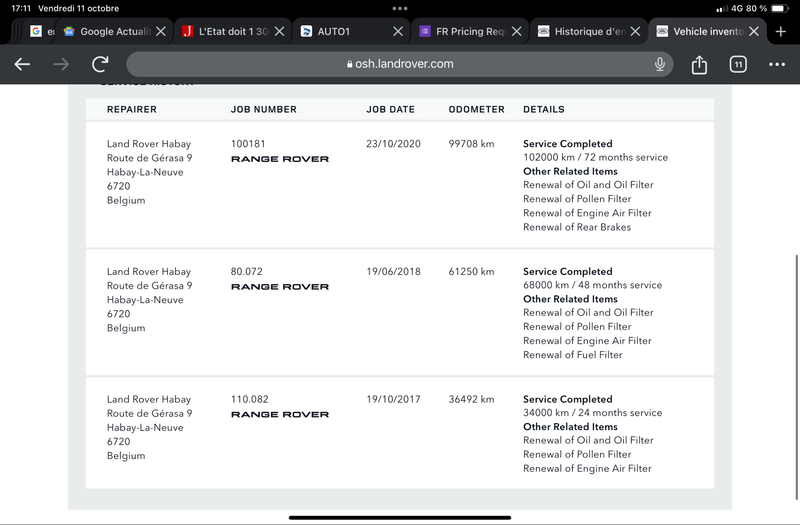Reload the current page
The width and height of the screenshot is (800, 525).
100,64
